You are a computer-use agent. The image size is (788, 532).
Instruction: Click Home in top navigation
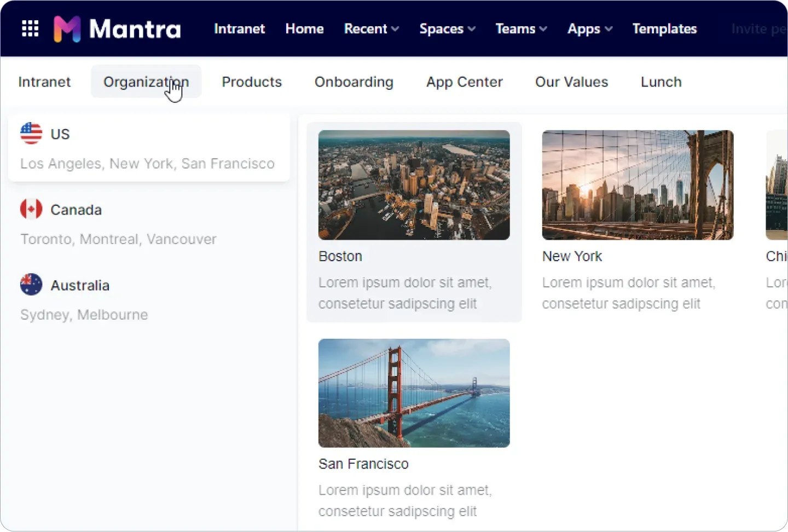point(304,28)
